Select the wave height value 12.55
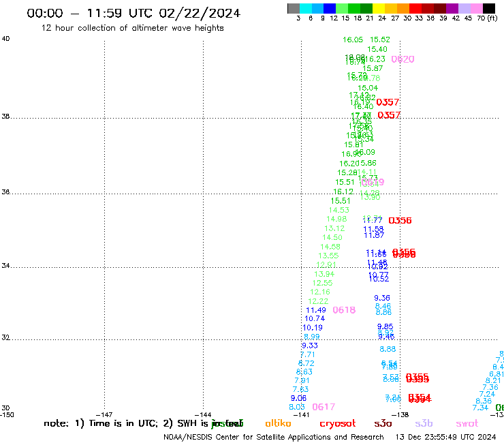 (322, 283)
